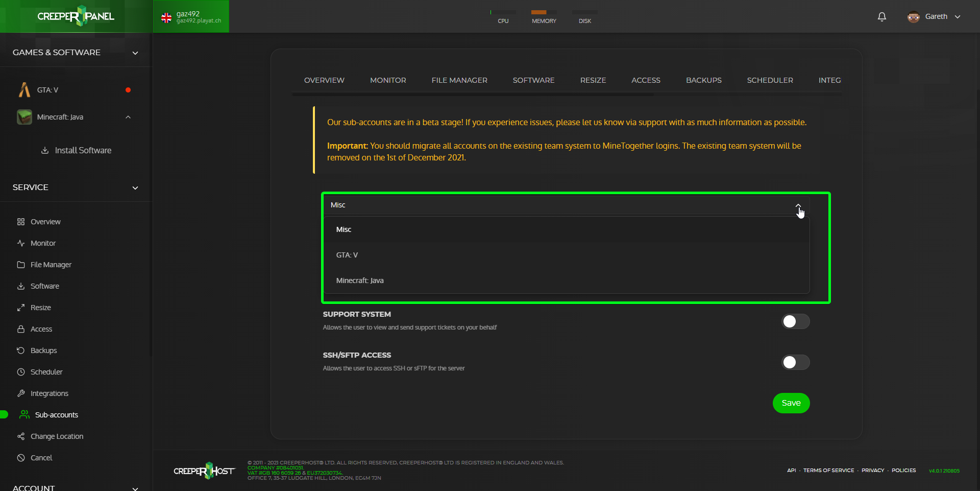
Task: Click the Integrations wrench icon
Action: point(21,393)
